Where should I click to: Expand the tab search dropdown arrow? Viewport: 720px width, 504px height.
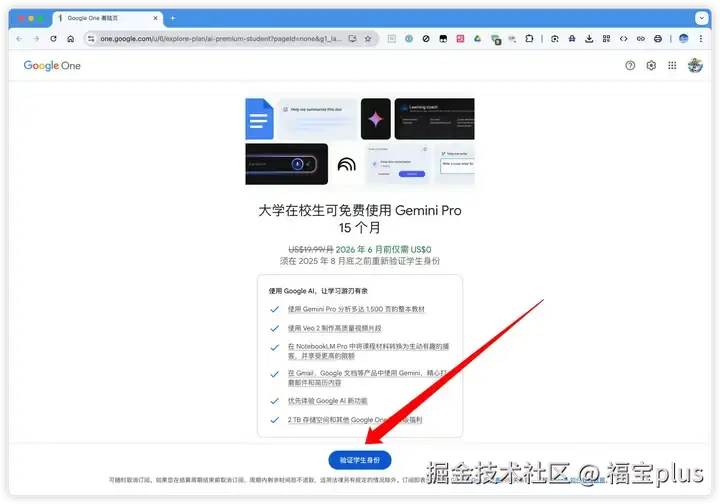coord(701,18)
